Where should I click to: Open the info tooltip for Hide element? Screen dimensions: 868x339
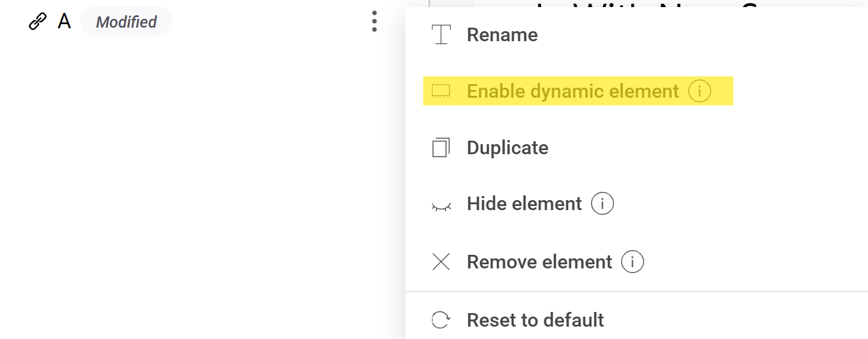coord(602,204)
